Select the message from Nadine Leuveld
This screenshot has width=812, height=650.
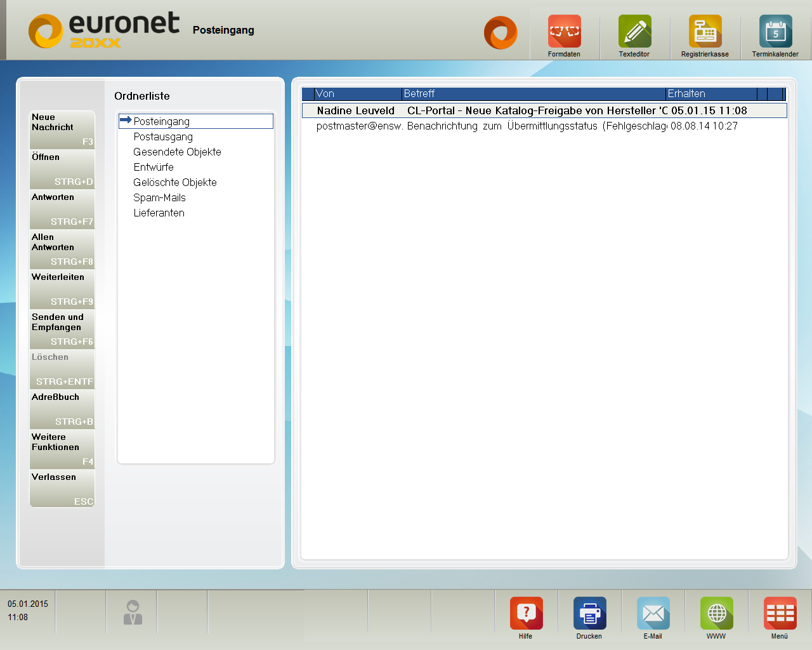click(x=544, y=110)
